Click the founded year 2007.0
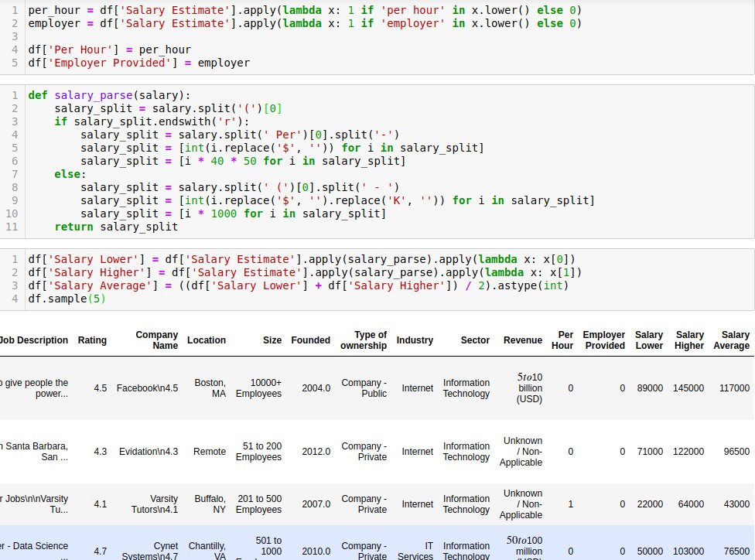Image resolution: width=755 pixels, height=560 pixels. point(316,504)
